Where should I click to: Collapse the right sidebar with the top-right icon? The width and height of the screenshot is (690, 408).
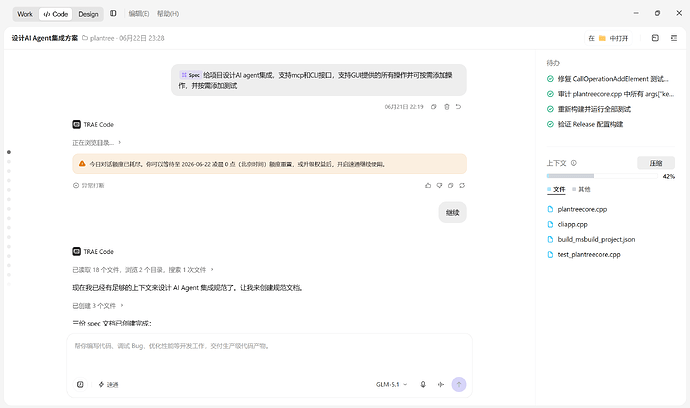click(674, 38)
